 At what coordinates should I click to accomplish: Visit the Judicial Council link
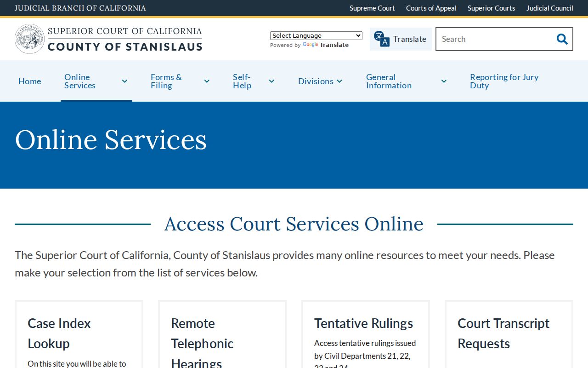550,8
